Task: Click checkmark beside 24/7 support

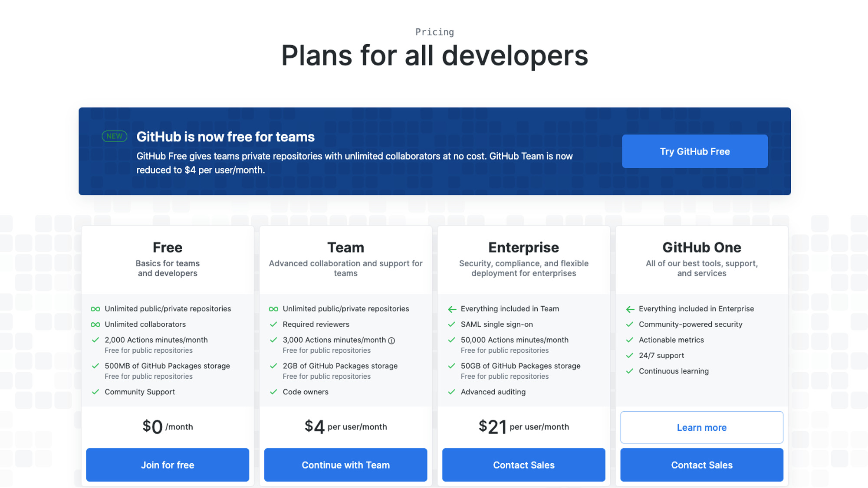Action: (630, 355)
